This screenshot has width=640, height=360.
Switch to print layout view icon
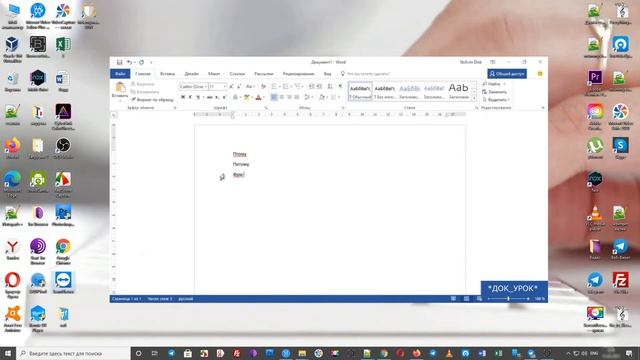pyautogui.click(x=466, y=299)
